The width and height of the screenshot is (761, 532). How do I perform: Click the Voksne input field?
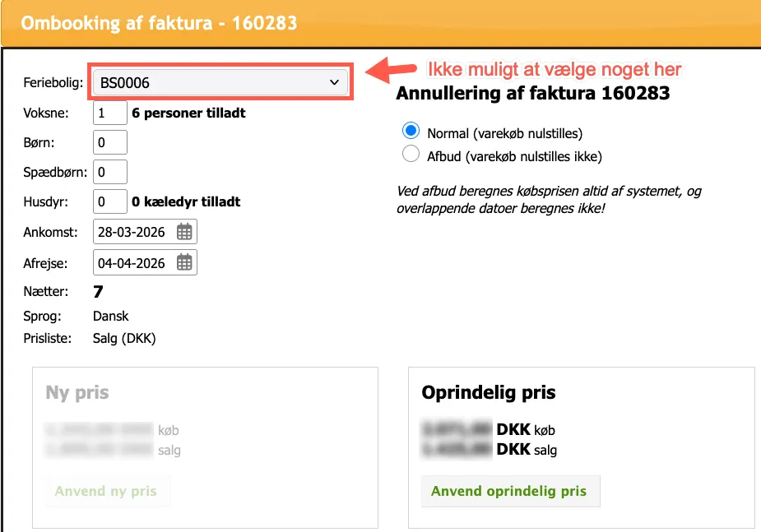(x=109, y=113)
